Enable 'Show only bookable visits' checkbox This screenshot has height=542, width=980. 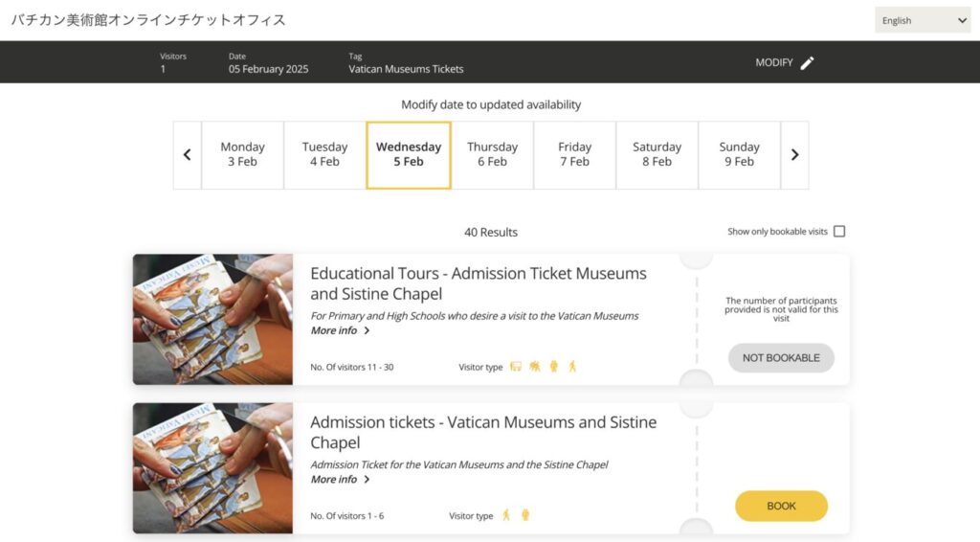tap(839, 232)
